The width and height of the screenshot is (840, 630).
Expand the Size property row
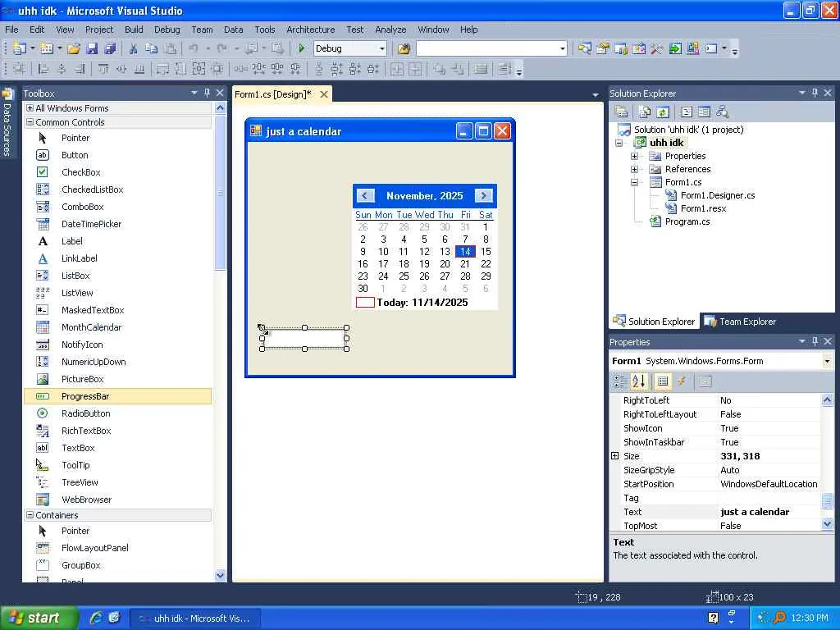615,456
